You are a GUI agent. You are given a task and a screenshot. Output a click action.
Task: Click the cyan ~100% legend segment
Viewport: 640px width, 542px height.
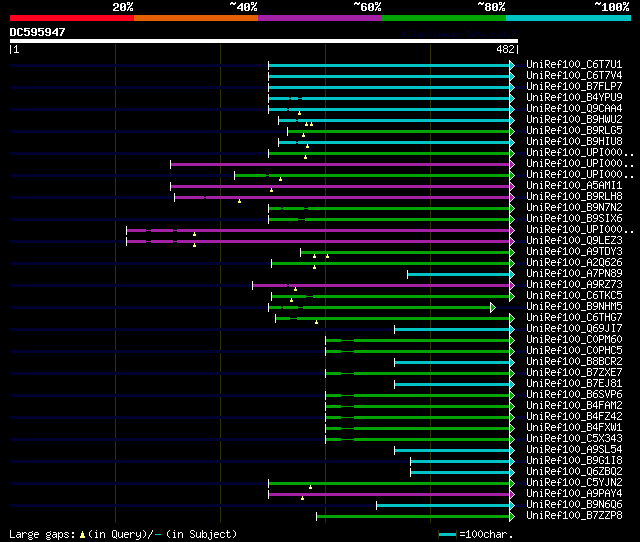(568, 18)
